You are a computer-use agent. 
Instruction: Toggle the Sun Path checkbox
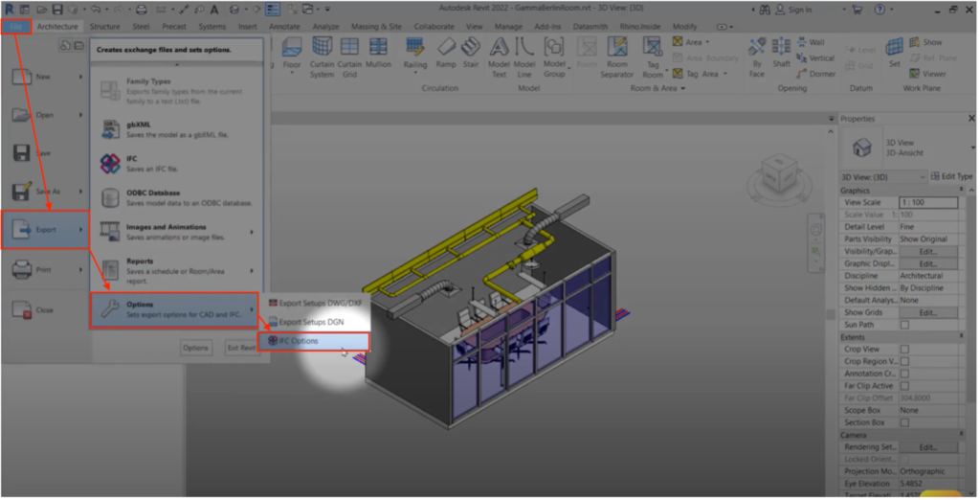904,325
